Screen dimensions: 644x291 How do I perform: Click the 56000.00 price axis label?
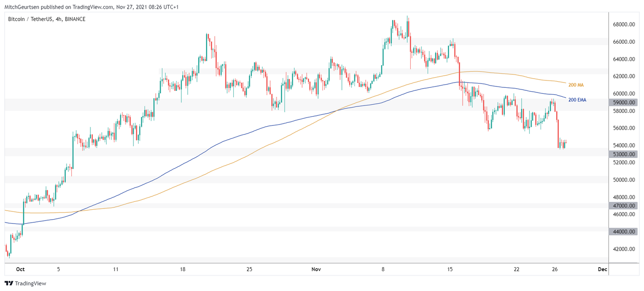(624, 128)
